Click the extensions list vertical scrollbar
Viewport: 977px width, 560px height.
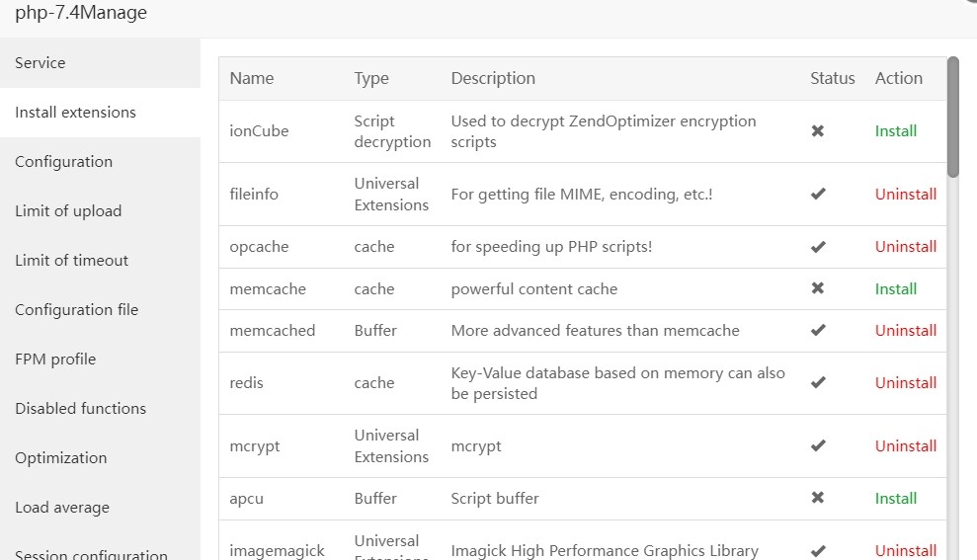[x=953, y=119]
